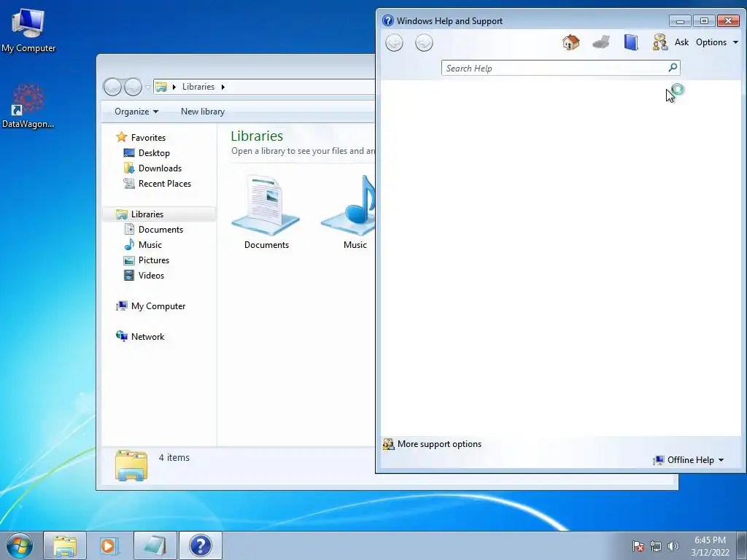The height and width of the screenshot is (560, 747).
Task: Click the magnifier search icon in Help
Action: pyautogui.click(x=673, y=68)
